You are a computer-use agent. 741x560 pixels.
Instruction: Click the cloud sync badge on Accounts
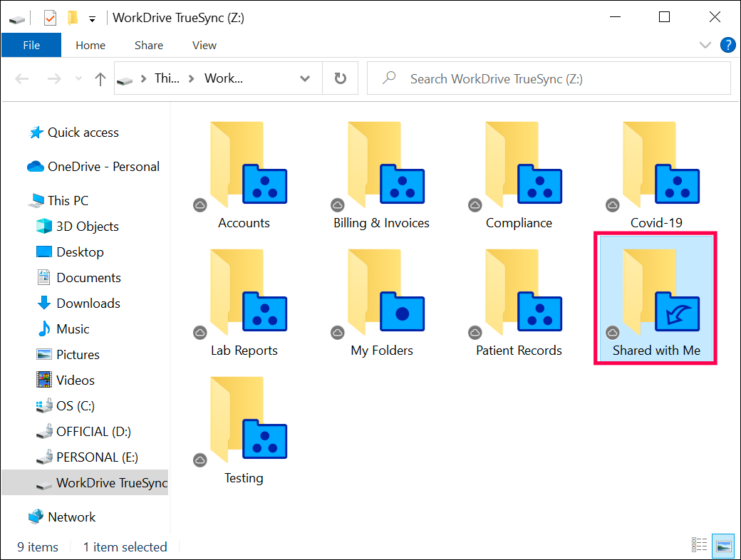pos(200,205)
